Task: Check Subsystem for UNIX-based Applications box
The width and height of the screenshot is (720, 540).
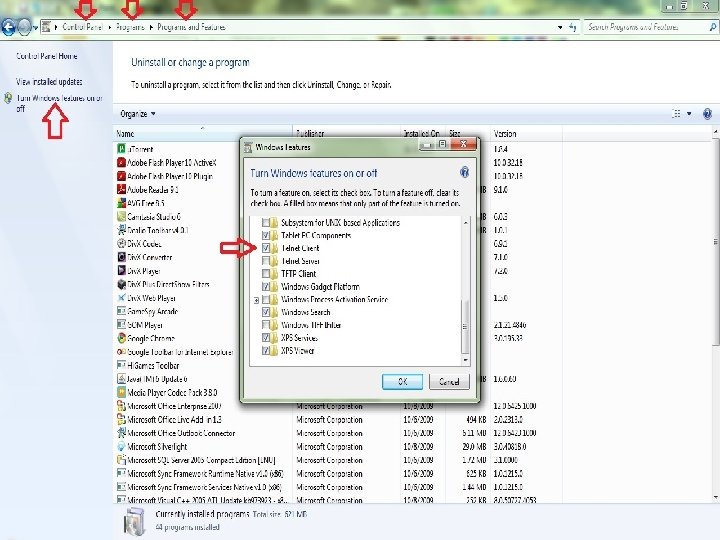Action: coord(265,223)
